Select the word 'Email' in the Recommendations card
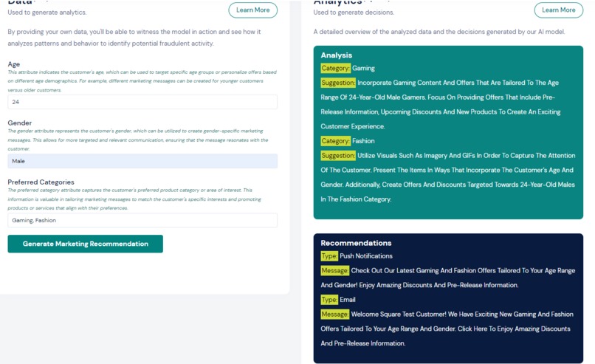Viewport: 595px width, 364px height. pyautogui.click(x=348, y=300)
